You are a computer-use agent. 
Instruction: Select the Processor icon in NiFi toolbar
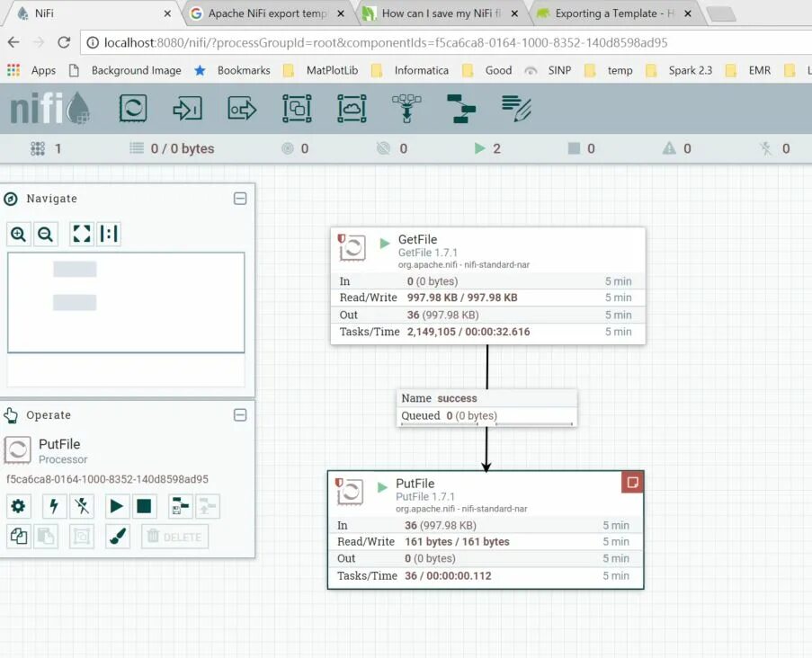(132, 108)
